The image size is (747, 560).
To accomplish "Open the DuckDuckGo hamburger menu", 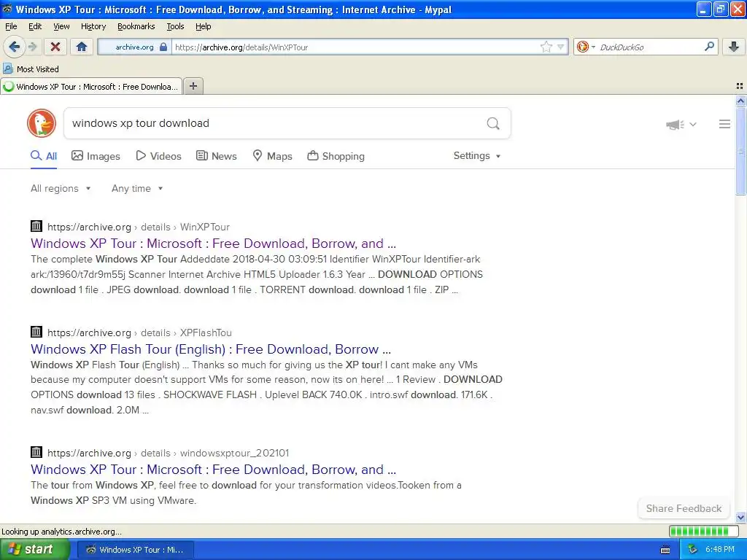I will [724, 124].
